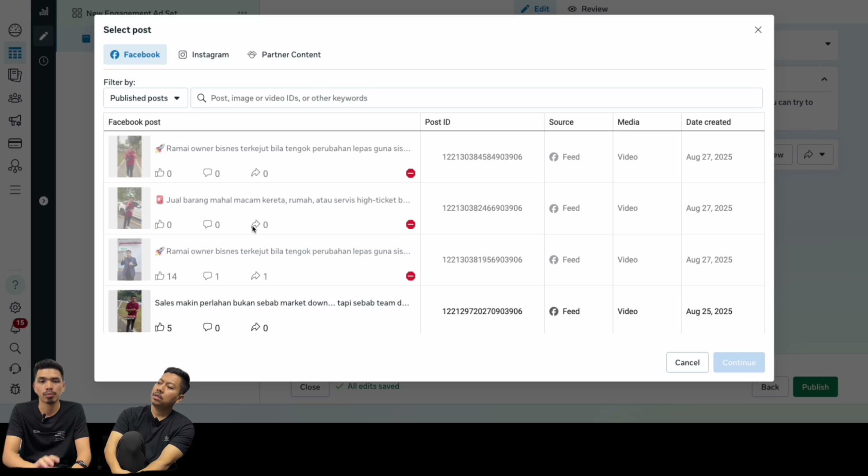Click the Cancel button
This screenshot has width=868, height=476.
coord(687,362)
